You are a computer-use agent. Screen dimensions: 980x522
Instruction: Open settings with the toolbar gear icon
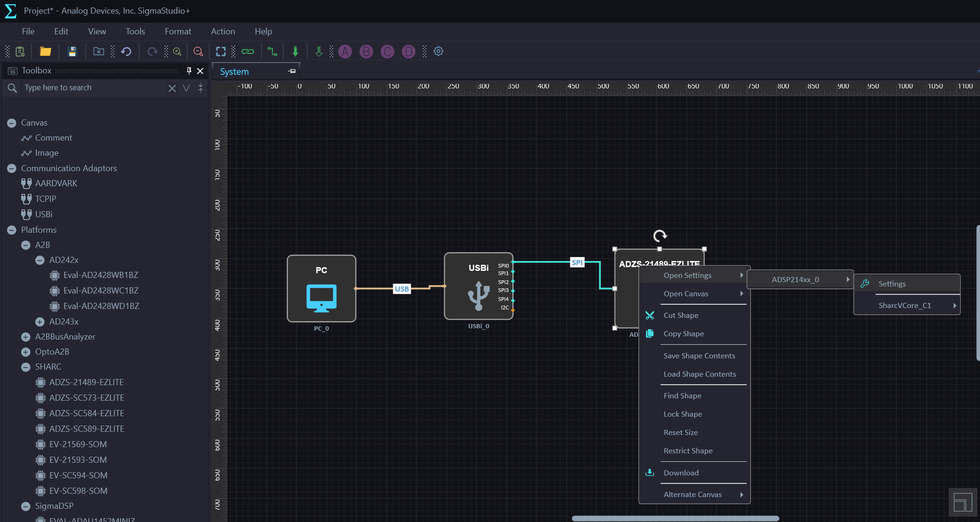point(438,51)
